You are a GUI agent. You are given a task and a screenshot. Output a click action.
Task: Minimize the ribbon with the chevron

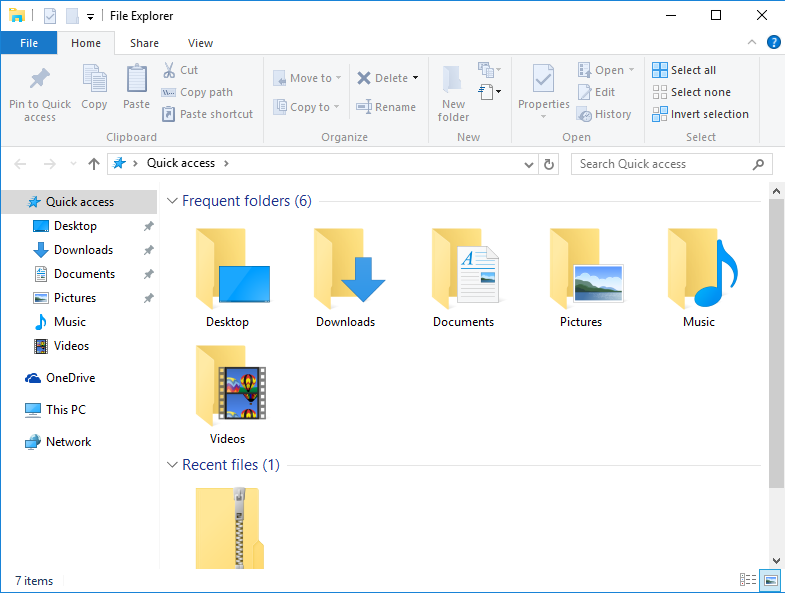coord(751,43)
